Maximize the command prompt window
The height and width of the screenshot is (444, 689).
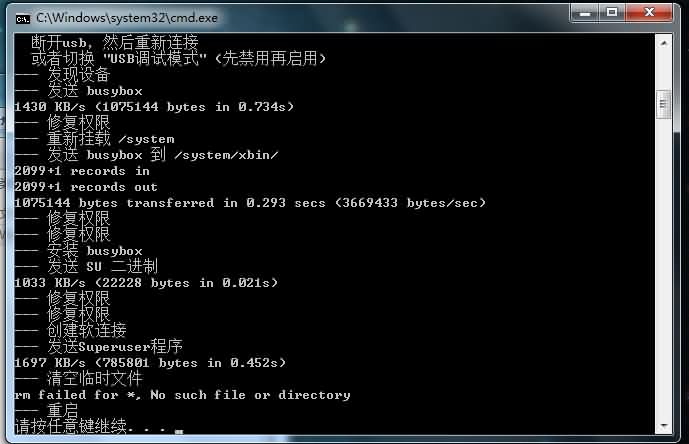click(x=612, y=13)
